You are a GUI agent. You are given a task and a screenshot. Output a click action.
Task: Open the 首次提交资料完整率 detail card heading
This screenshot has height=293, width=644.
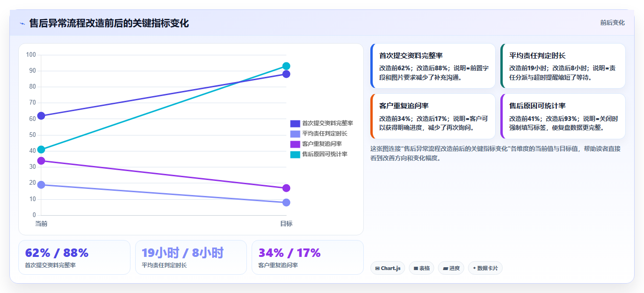click(x=411, y=56)
